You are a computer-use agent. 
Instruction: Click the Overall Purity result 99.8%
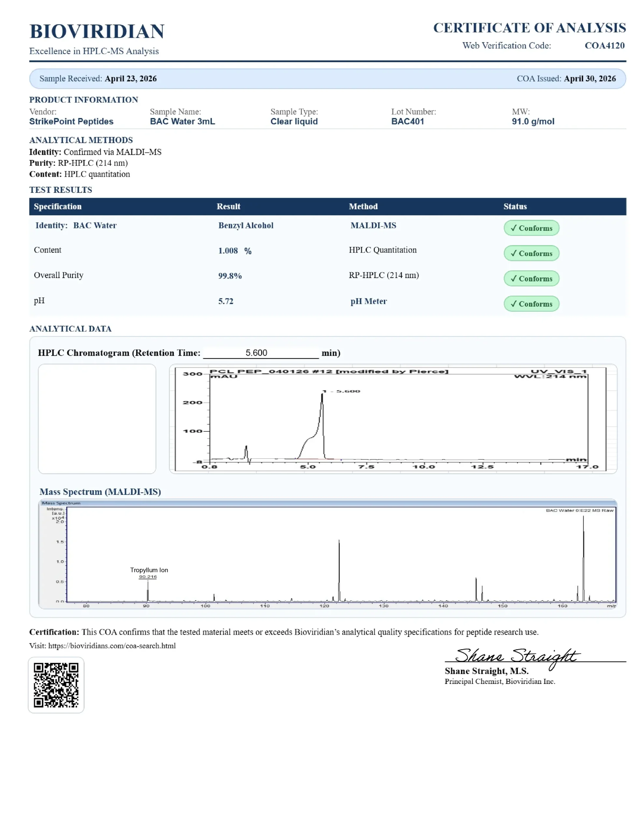click(230, 276)
